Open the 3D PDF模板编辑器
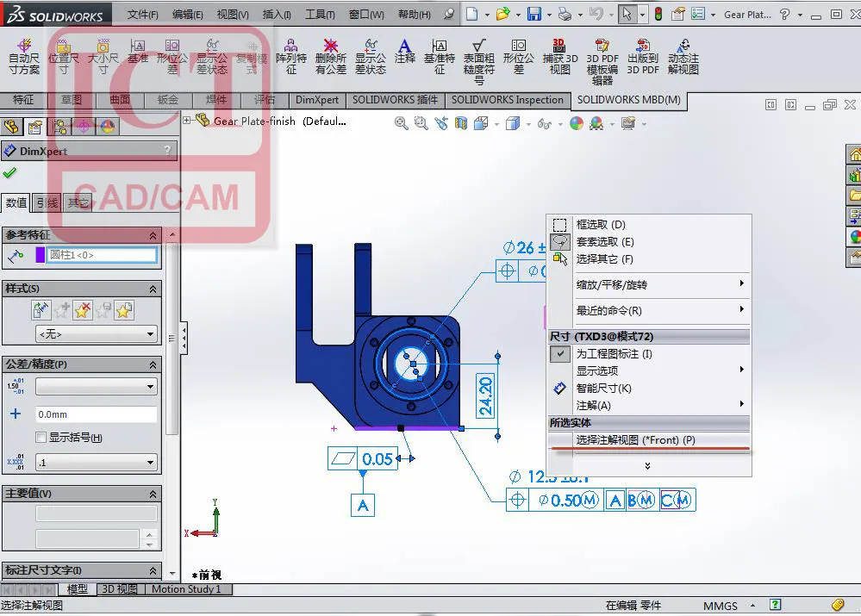This screenshot has height=616, width=861. point(602,61)
